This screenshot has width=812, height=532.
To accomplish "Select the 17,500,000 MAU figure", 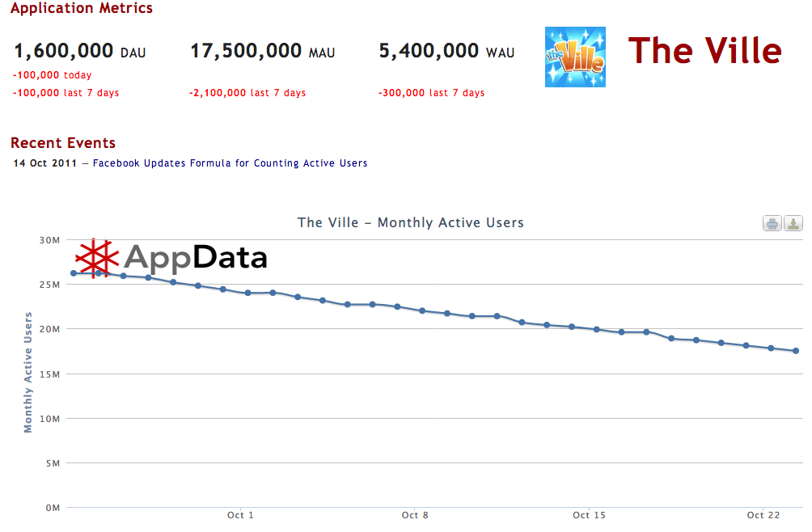I will click(247, 52).
